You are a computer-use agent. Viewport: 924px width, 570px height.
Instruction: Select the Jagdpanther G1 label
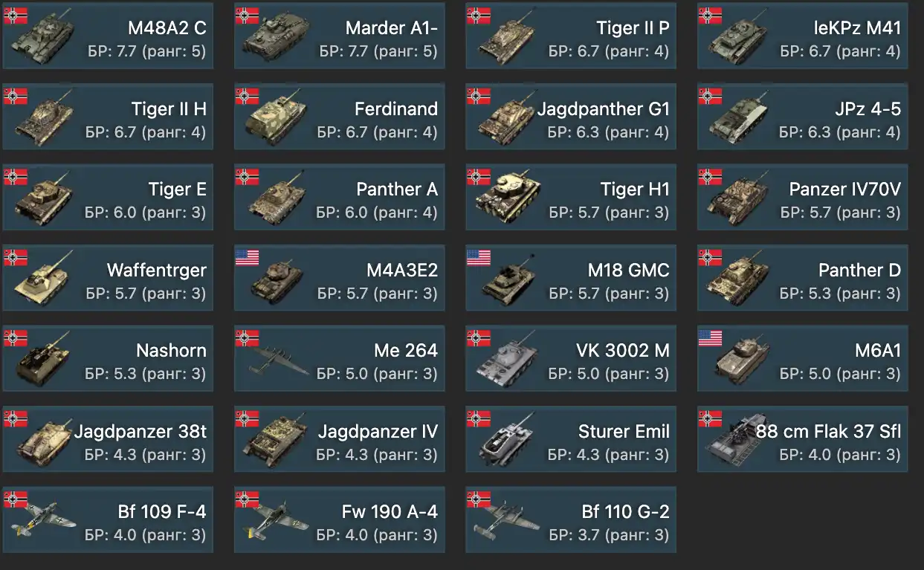[604, 109]
